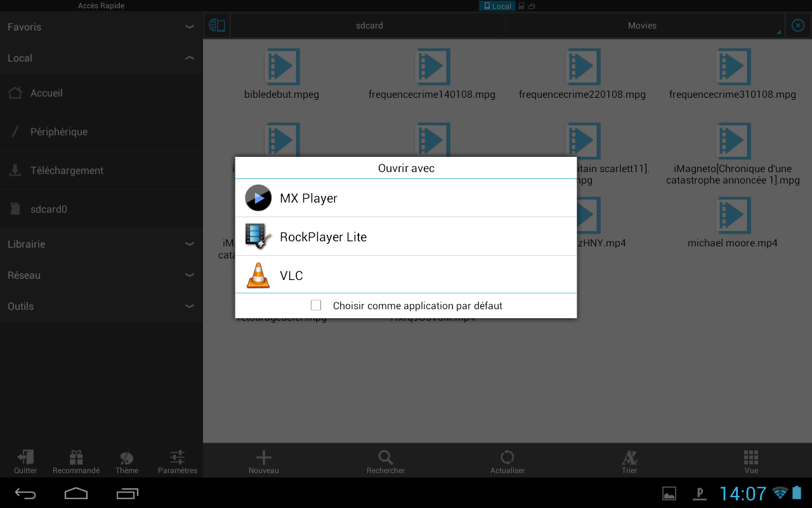The height and width of the screenshot is (508, 812).
Task: Expand the Librairie section
Action: (x=101, y=244)
